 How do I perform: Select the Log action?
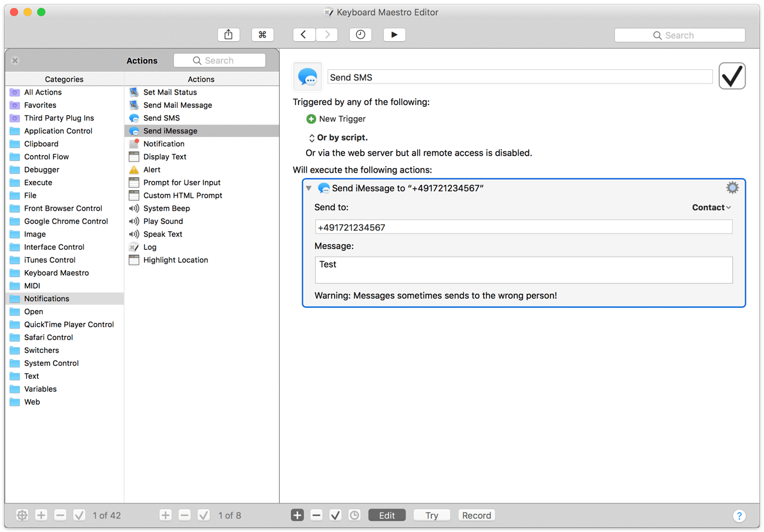tap(202, 247)
